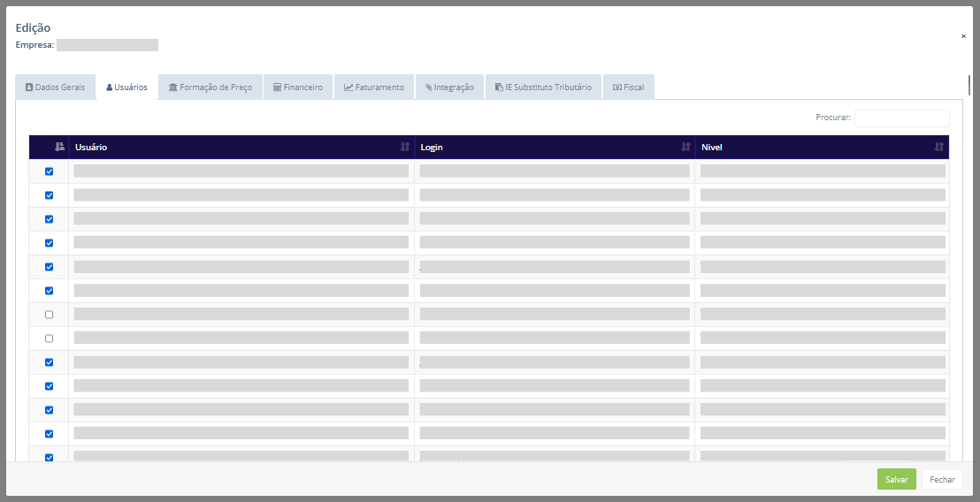
Task: Click the bank icon on Formação de Preço tab
Action: tap(173, 87)
